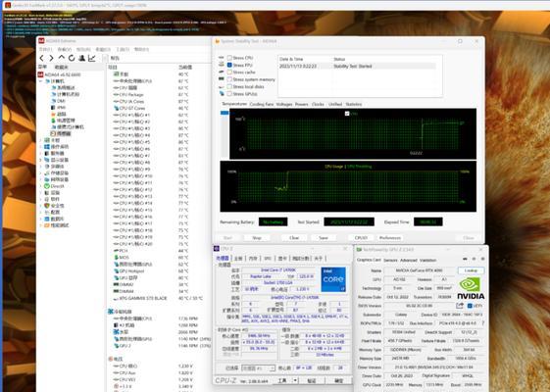The width and height of the screenshot is (550, 392).
Task: Enable the Stress CPU checkbox
Action: coord(229,58)
